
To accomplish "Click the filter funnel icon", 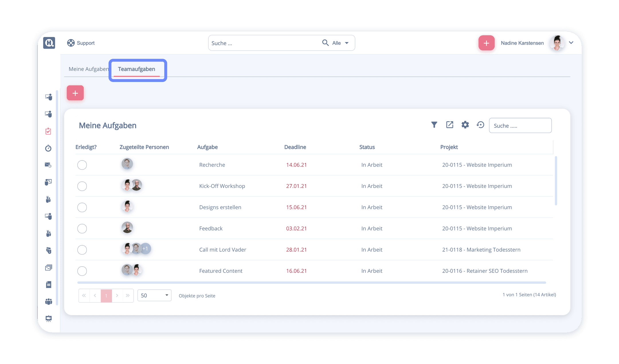I will [434, 125].
